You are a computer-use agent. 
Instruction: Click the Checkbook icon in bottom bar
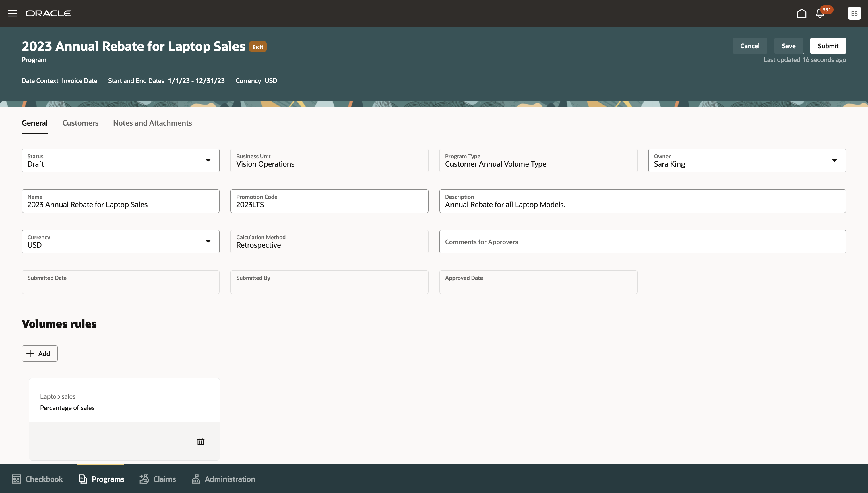(x=16, y=479)
